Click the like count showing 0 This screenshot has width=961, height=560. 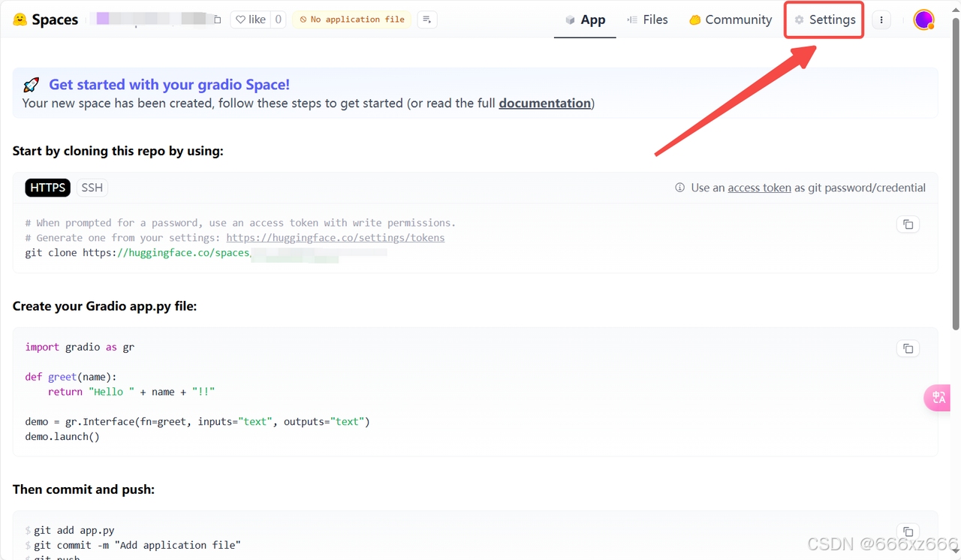[x=278, y=20]
